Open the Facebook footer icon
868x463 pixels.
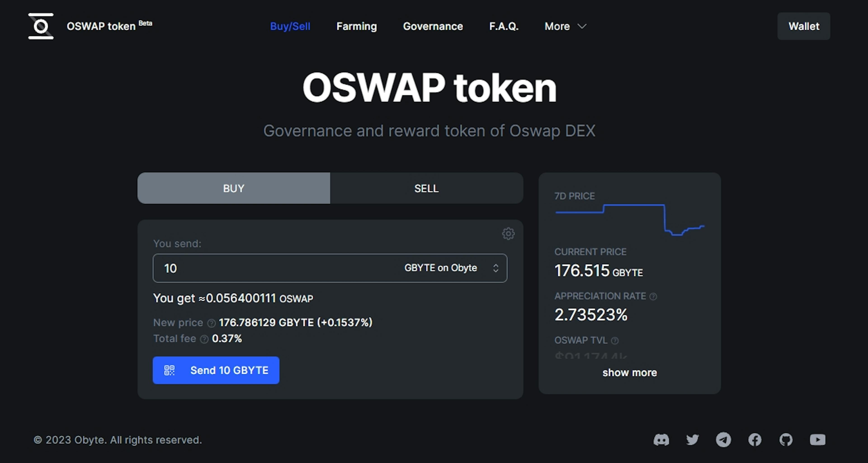[x=755, y=440]
